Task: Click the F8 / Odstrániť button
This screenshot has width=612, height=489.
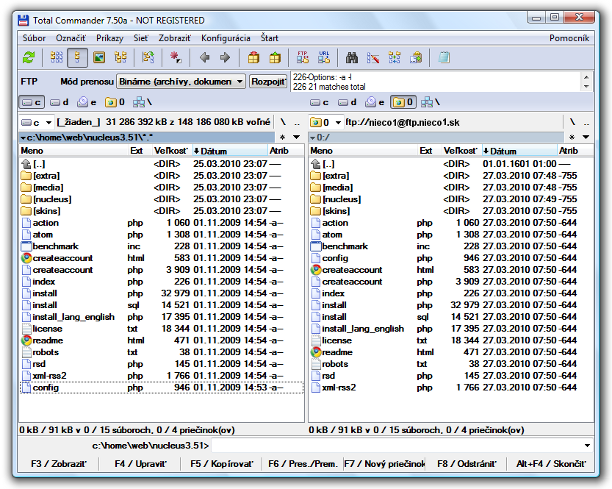Action: 466,464
